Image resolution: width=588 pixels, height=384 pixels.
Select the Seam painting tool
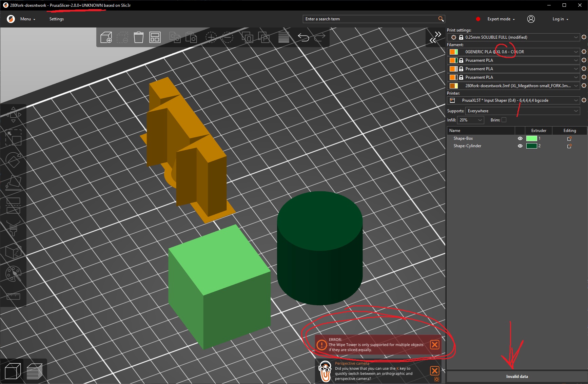[13, 251]
